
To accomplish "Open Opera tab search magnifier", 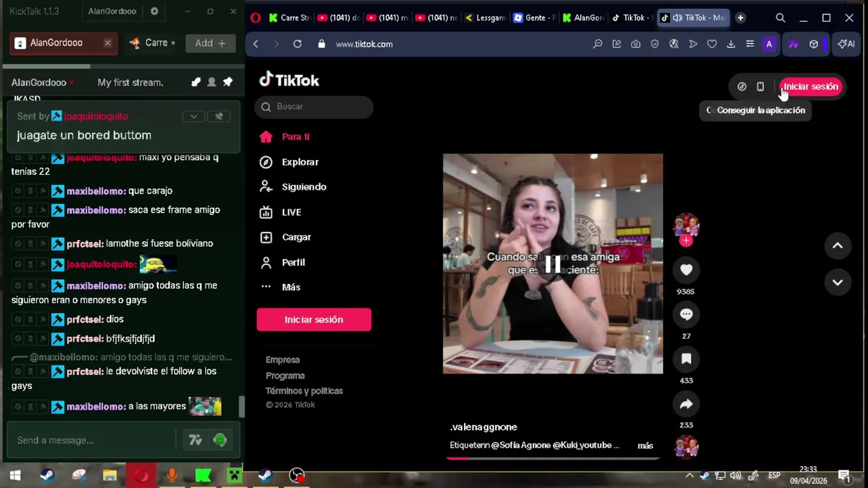I will pos(781,18).
